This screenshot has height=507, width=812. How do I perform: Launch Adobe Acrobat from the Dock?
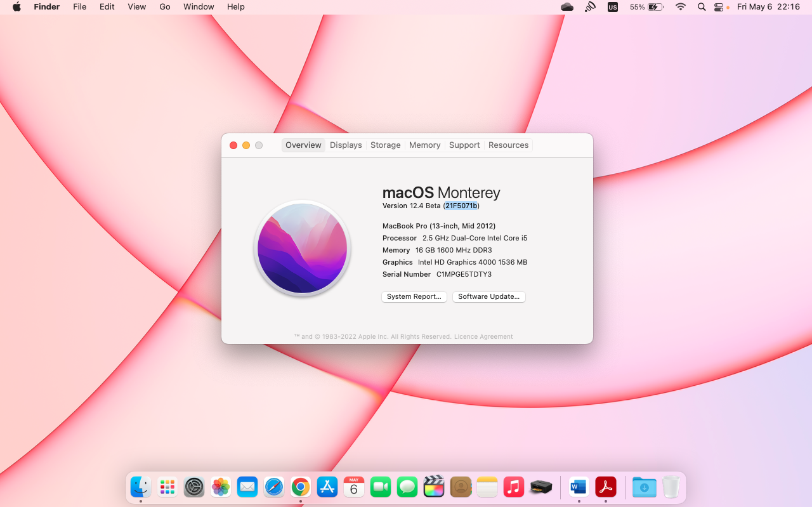click(x=606, y=487)
